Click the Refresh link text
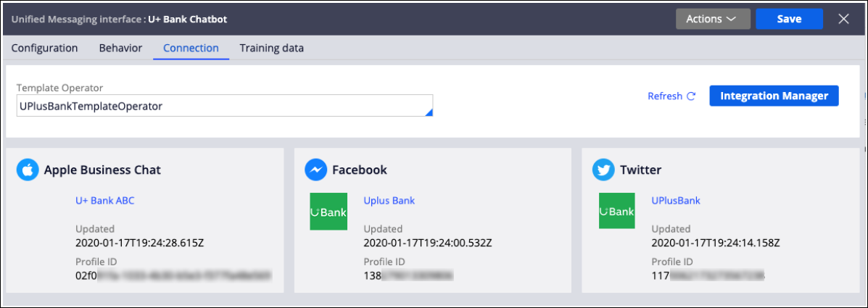868x308 pixels. pyautogui.click(x=665, y=96)
